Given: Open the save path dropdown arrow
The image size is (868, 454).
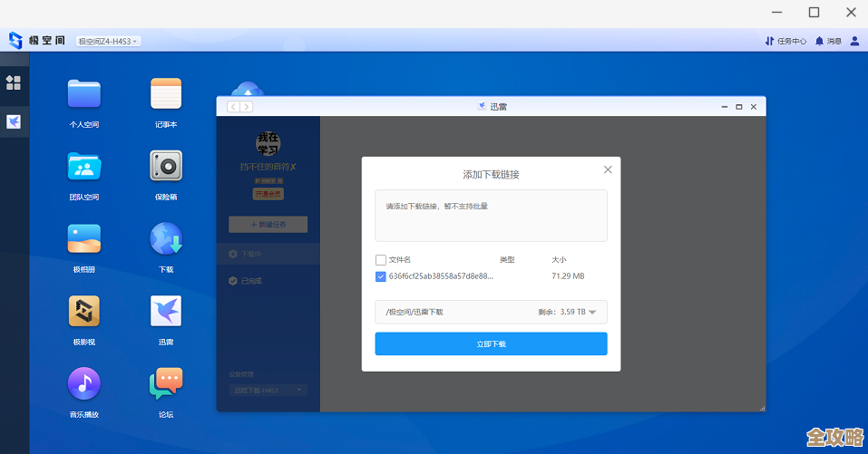Looking at the screenshot, I should pyautogui.click(x=592, y=313).
